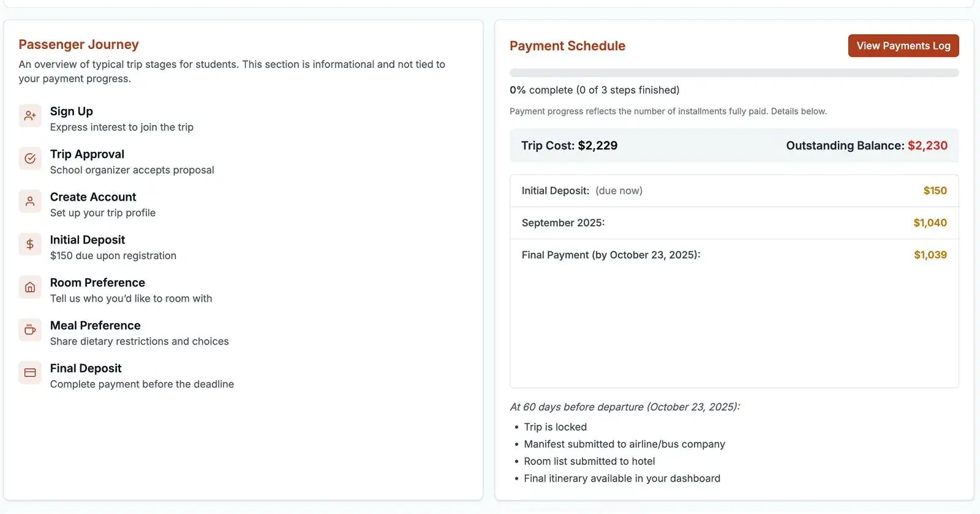Image resolution: width=980 pixels, height=514 pixels.
Task: Click the '0% complete' status text
Action: (594, 90)
